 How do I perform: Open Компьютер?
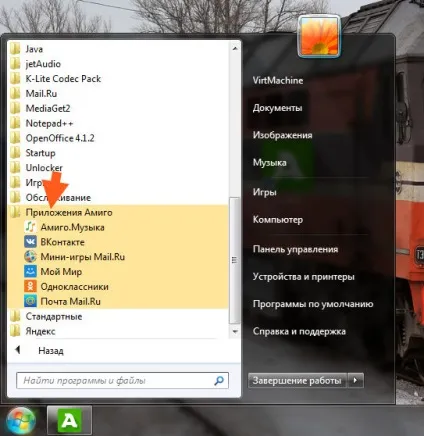(x=278, y=220)
